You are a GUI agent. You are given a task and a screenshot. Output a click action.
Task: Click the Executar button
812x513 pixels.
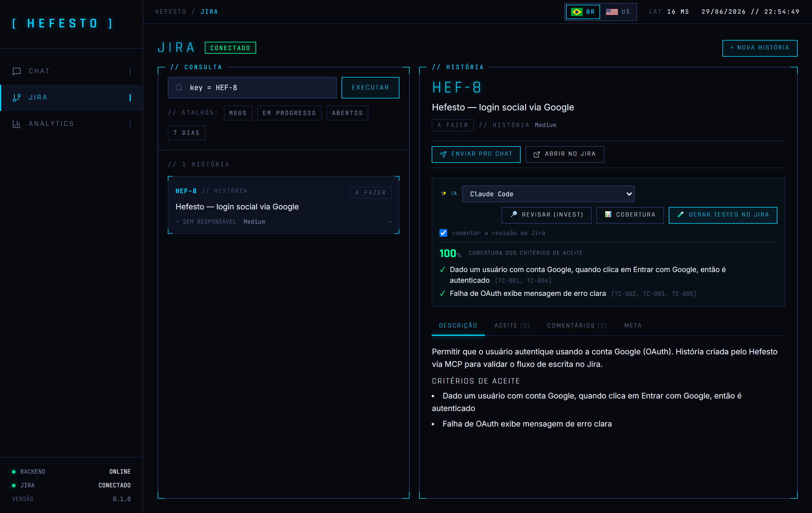pyautogui.click(x=370, y=88)
